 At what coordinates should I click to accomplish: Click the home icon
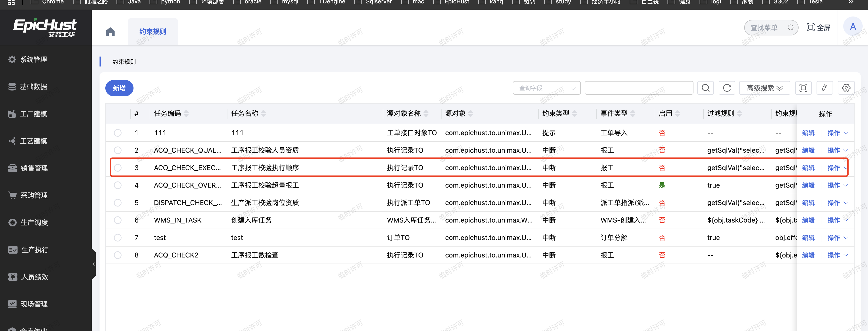110,32
